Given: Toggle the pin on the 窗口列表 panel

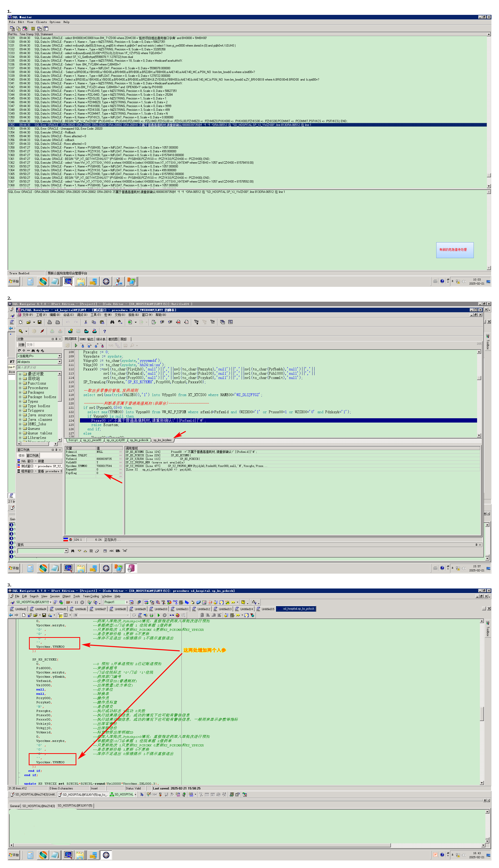Looking at the screenshot, I should [56, 449].
